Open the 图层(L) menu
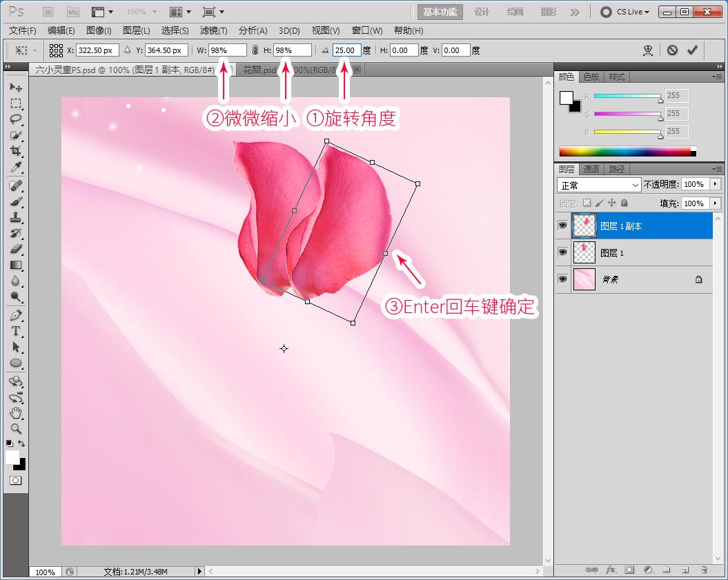This screenshot has height=580, width=728. (137, 30)
